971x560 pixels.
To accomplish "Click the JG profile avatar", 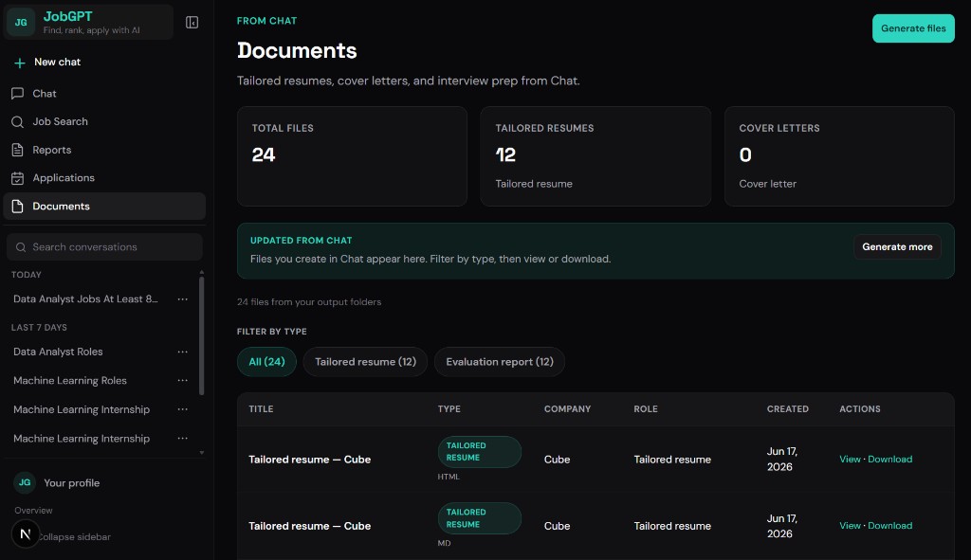I will pos(24,482).
